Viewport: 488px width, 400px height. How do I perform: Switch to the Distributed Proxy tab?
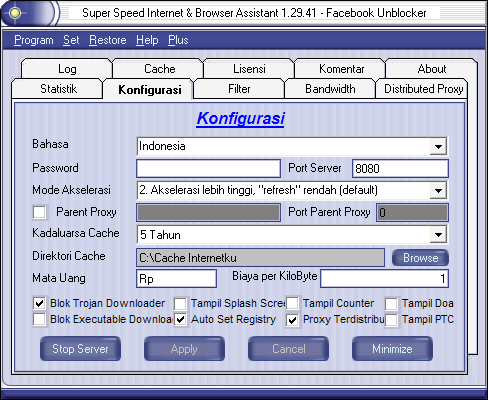coord(423,89)
